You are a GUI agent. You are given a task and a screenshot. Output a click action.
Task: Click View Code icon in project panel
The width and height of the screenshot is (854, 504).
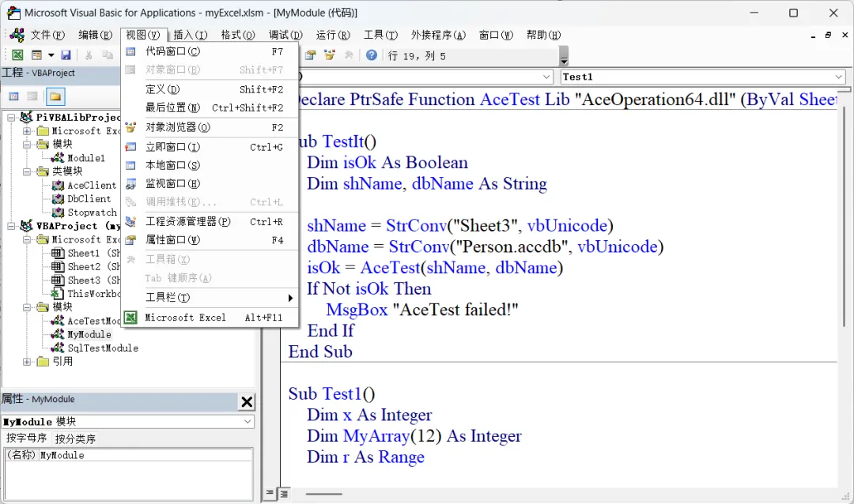point(13,96)
